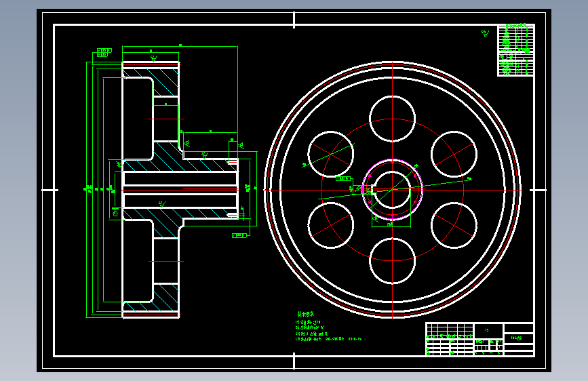Select the lower-left lightening hole circle
This screenshot has width=588, height=381.
click(331, 225)
